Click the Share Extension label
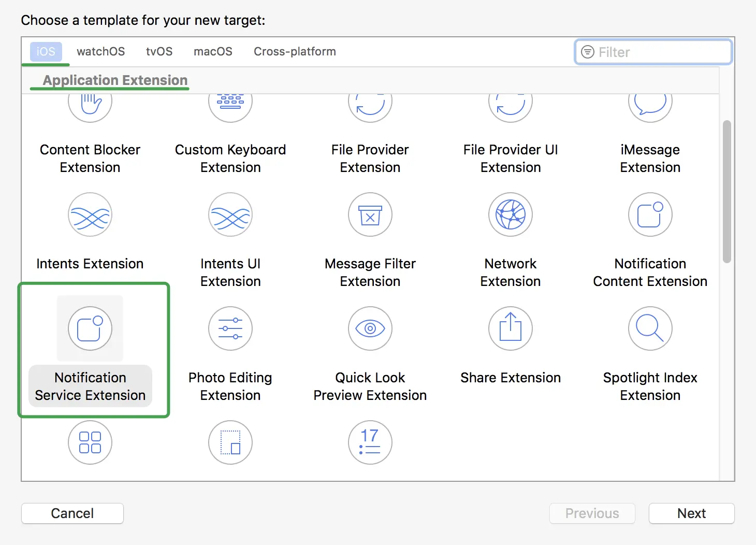Screen dimensions: 756x545 (511, 378)
